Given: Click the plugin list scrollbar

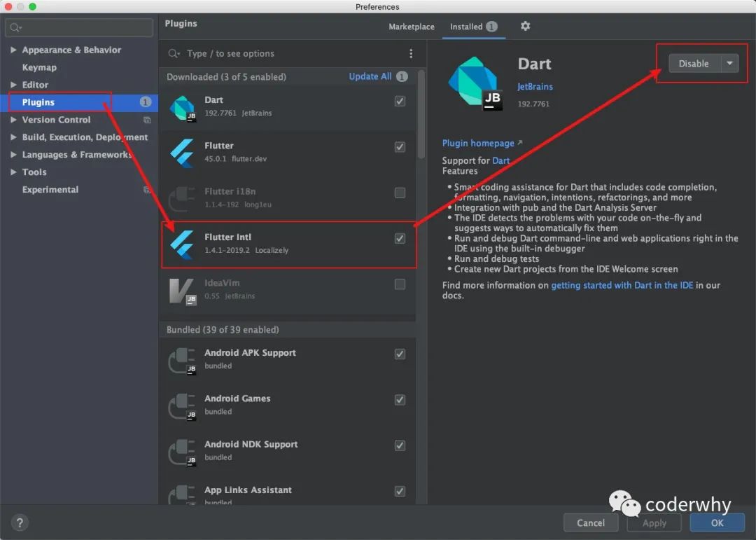Looking at the screenshot, I should point(421,114).
